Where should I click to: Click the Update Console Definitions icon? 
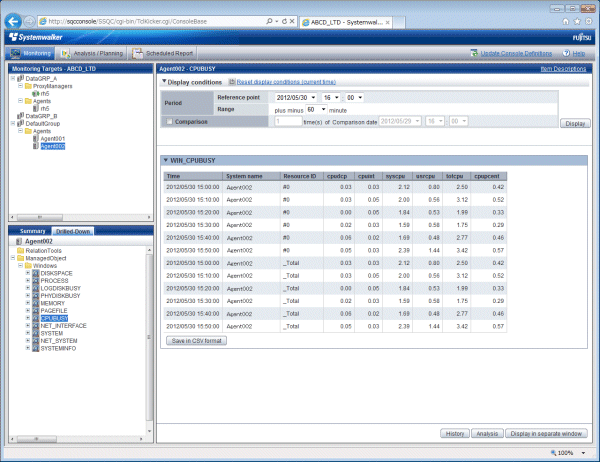pyautogui.click(x=474, y=53)
